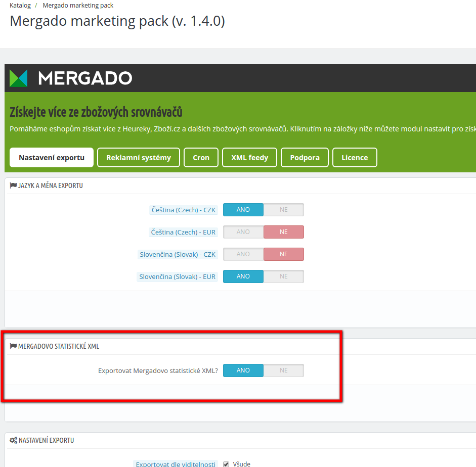Set Čeština CZK export to ANO
This screenshot has width=476, height=467.
pos(243,210)
